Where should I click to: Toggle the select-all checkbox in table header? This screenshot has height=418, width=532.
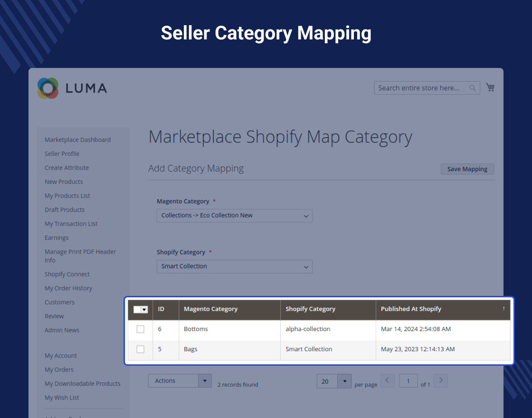[x=137, y=309]
